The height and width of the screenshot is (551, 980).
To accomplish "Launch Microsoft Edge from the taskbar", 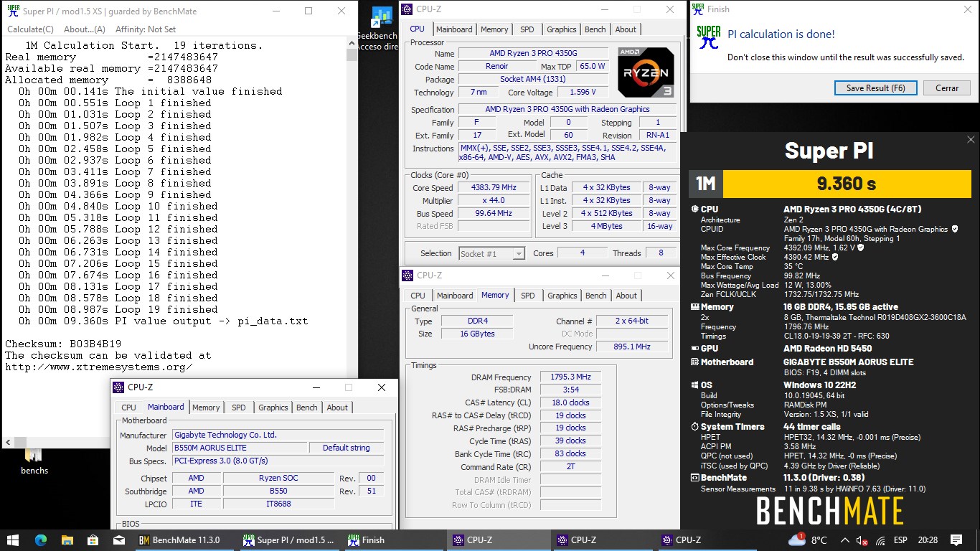I will click(40, 540).
